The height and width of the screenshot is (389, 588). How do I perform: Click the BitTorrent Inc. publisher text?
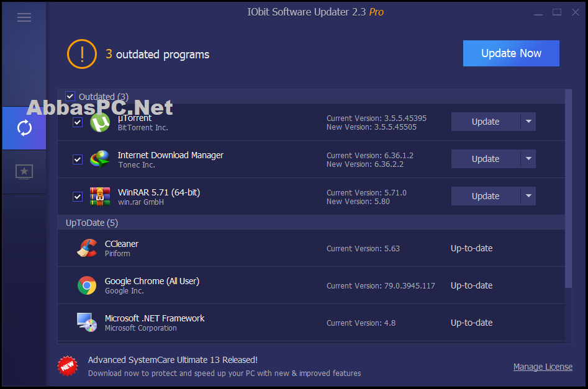[x=143, y=128]
